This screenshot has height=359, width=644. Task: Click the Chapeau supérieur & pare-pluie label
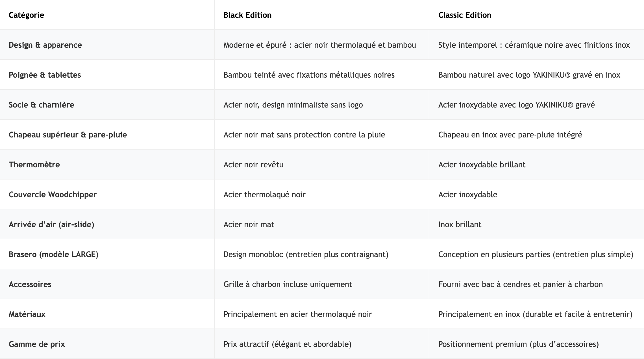(68, 135)
